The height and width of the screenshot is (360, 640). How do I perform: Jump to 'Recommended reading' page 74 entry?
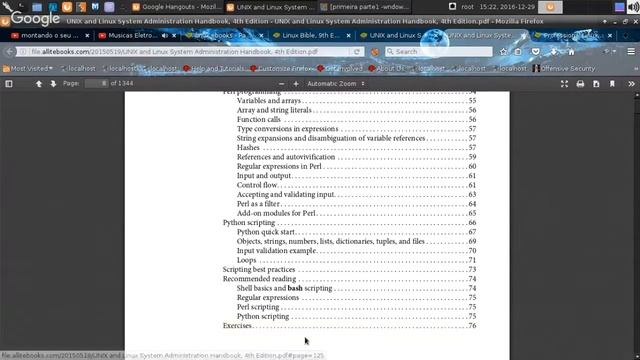click(x=349, y=279)
